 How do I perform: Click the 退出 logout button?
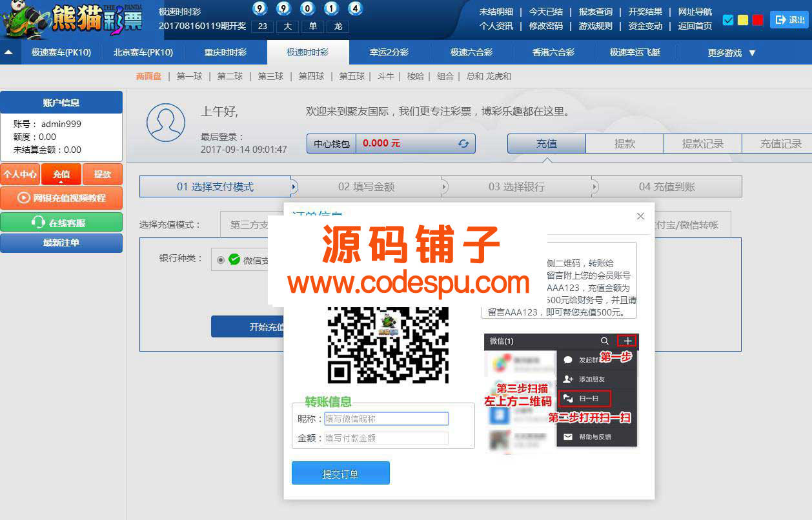click(789, 20)
